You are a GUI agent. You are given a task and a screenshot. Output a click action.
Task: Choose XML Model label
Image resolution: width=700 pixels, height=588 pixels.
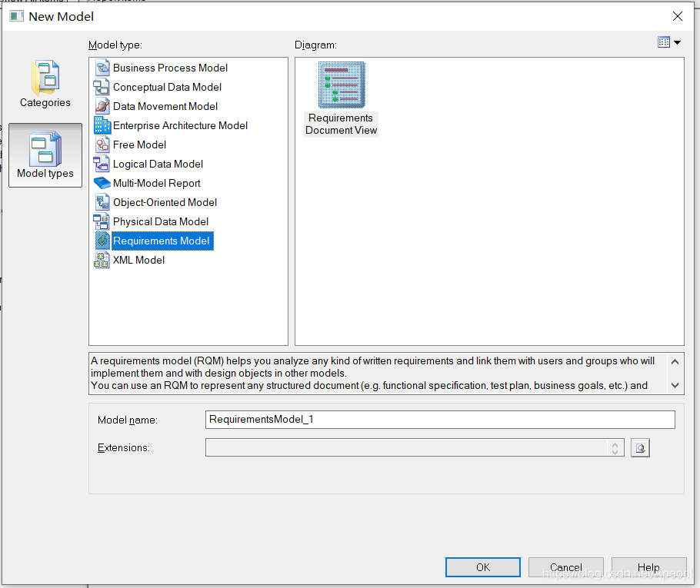click(138, 260)
